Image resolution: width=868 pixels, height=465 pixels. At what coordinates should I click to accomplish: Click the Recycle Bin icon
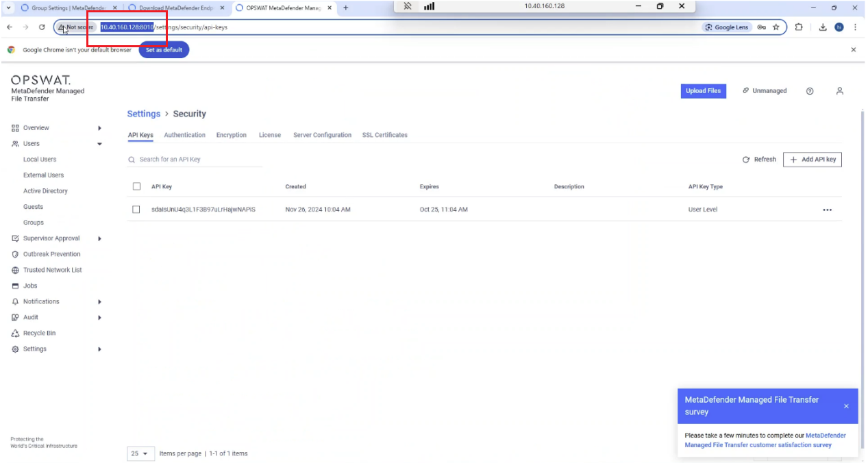point(15,333)
